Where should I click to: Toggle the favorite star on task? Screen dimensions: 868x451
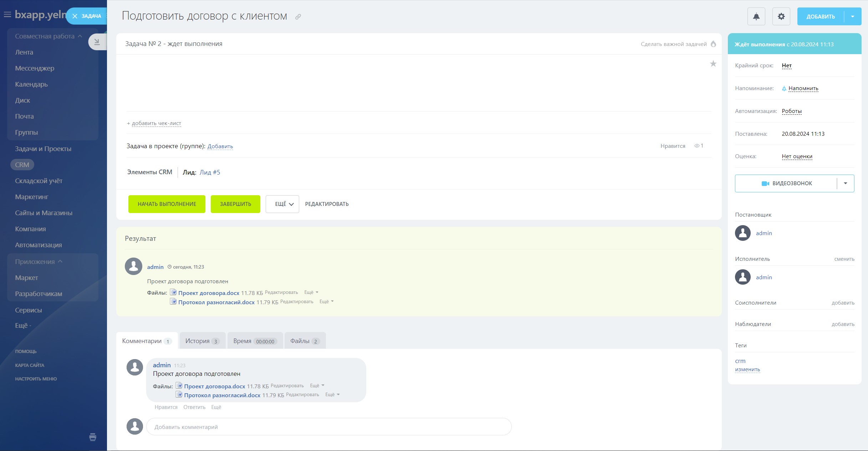tap(713, 64)
